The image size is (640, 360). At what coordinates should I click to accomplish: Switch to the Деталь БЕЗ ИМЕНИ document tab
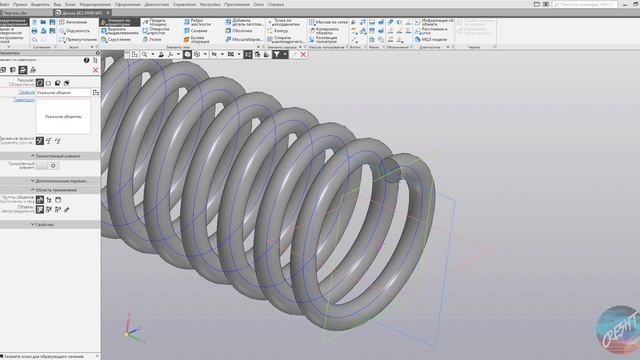pyautogui.click(x=82, y=13)
